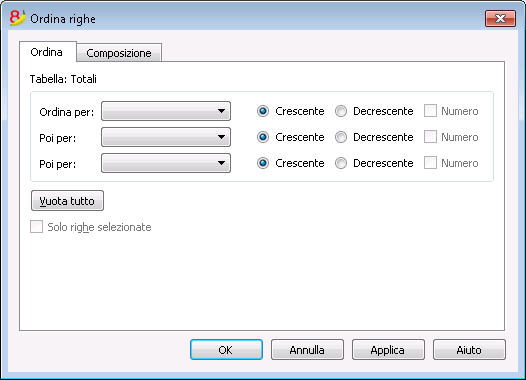Click the Banana app icon in title bar

pyautogui.click(x=17, y=18)
